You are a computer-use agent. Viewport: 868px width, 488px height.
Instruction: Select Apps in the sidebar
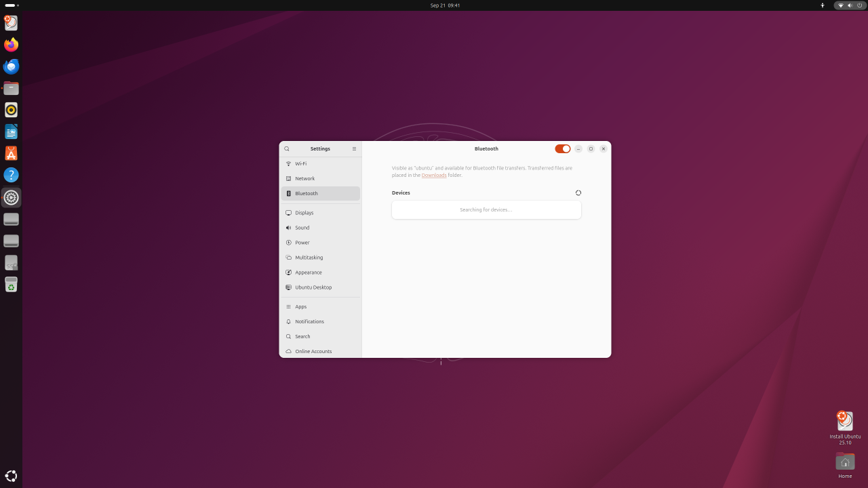(x=320, y=306)
